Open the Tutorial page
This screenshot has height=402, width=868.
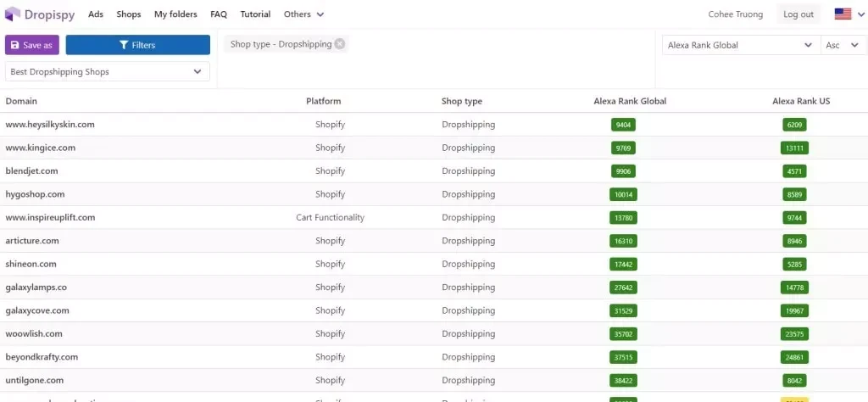coord(255,14)
